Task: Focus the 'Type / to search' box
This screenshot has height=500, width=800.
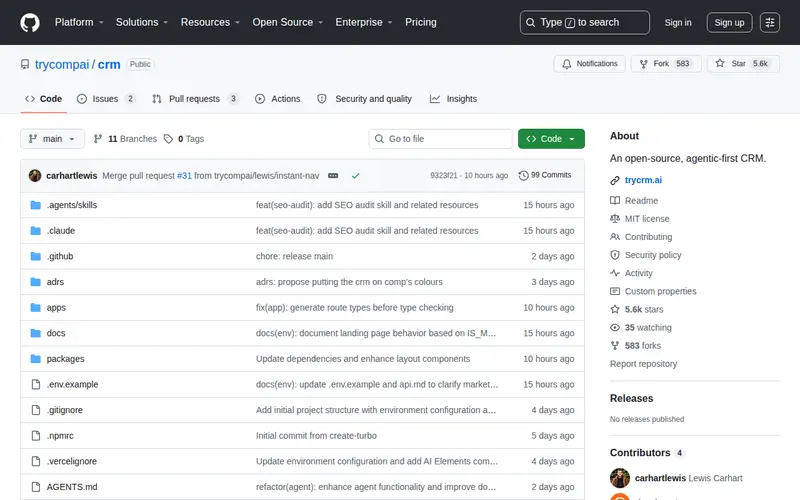Action: tap(585, 22)
